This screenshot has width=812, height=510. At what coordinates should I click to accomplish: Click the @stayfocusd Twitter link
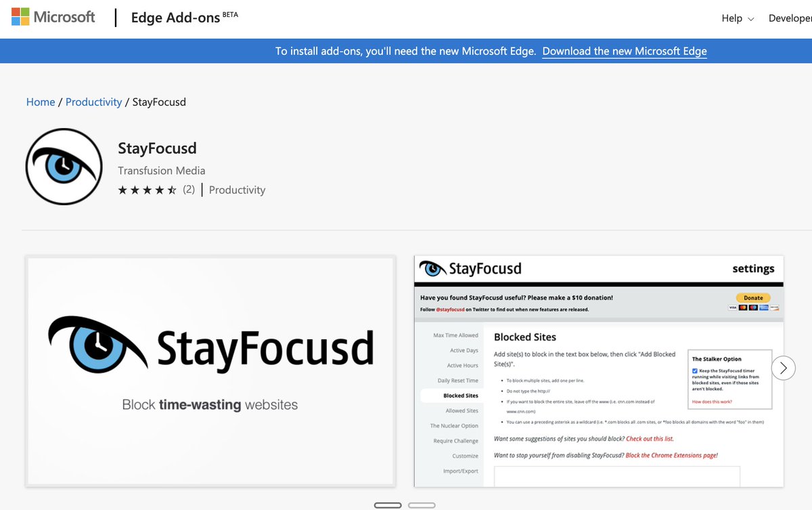pos(450,310)
